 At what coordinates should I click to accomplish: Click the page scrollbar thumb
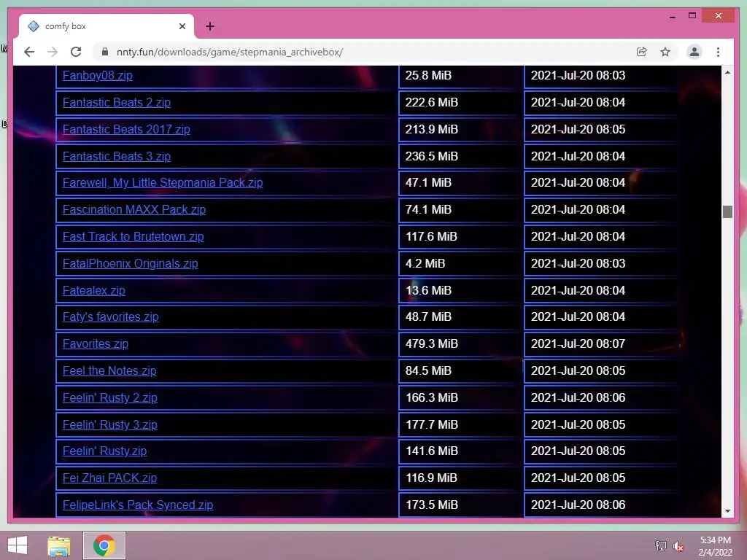[x=727, y=211]
